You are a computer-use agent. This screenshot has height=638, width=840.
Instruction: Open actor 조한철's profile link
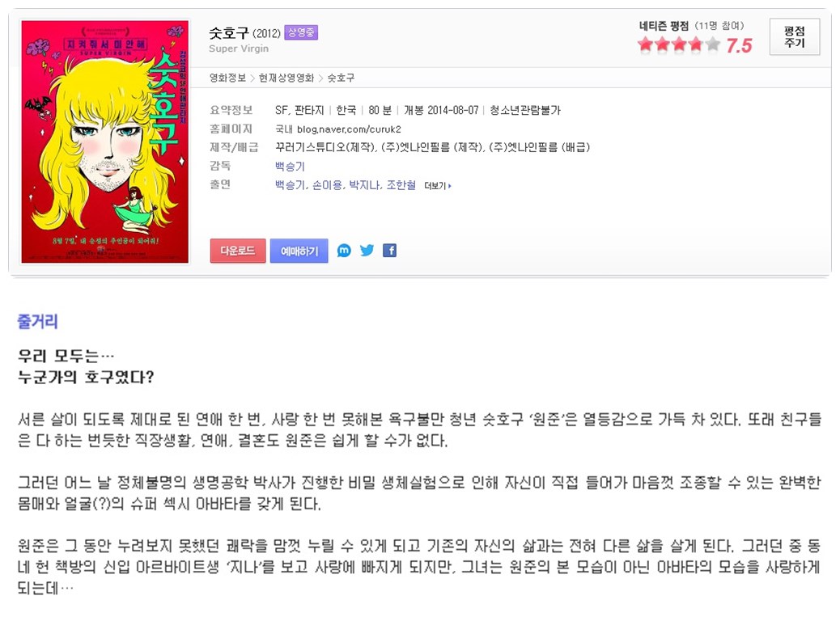401,185
